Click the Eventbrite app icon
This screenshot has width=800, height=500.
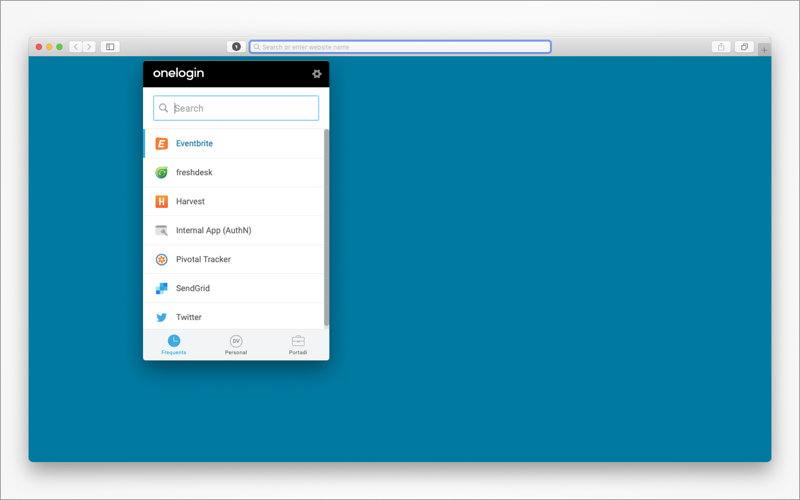[x=161, y=143]
